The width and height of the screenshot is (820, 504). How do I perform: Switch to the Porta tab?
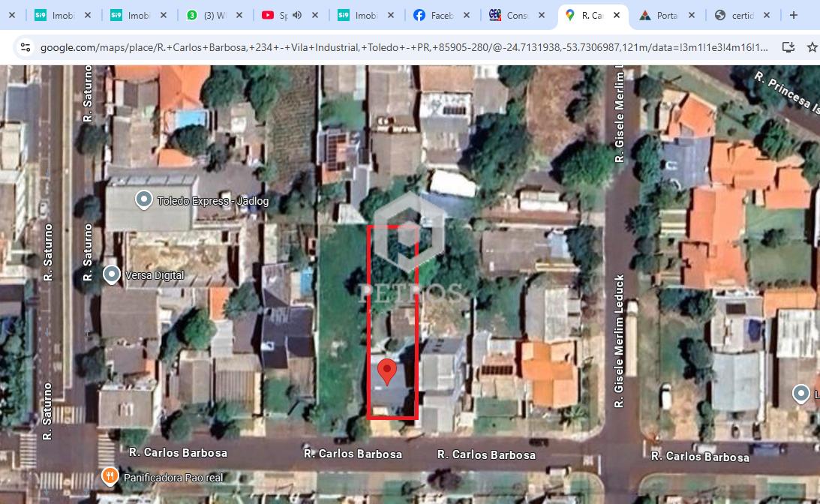tap(664, 15)
